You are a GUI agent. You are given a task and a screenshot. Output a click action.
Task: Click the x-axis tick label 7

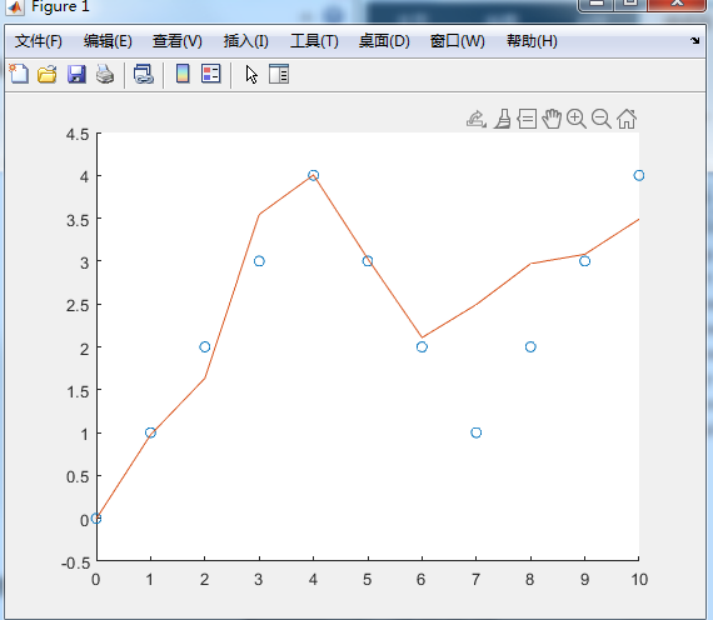tap(476, 580)
